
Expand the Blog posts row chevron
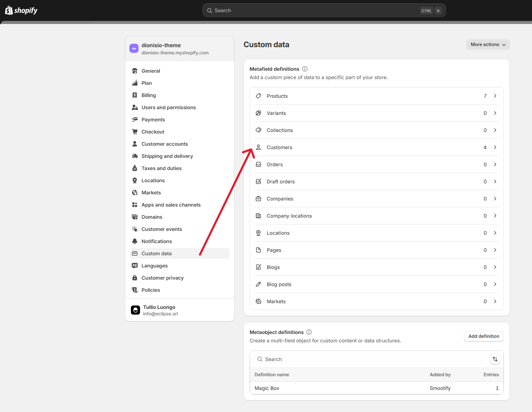(495, 284)
